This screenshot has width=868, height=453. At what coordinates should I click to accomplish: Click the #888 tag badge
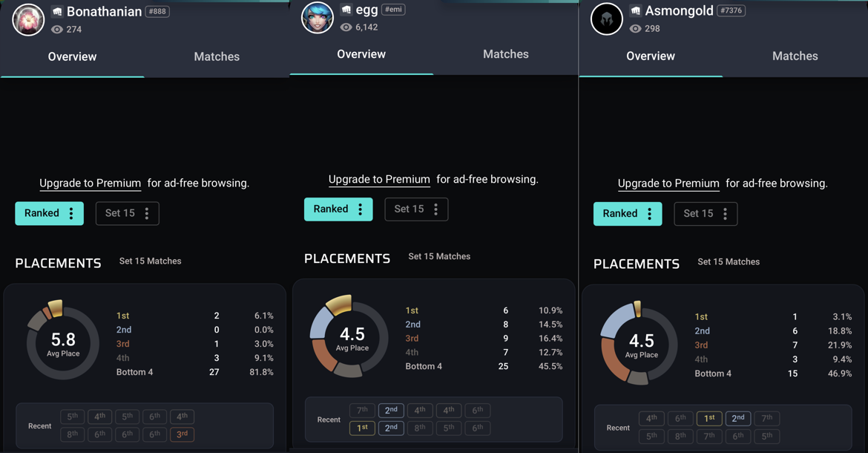tap(157, 12)
